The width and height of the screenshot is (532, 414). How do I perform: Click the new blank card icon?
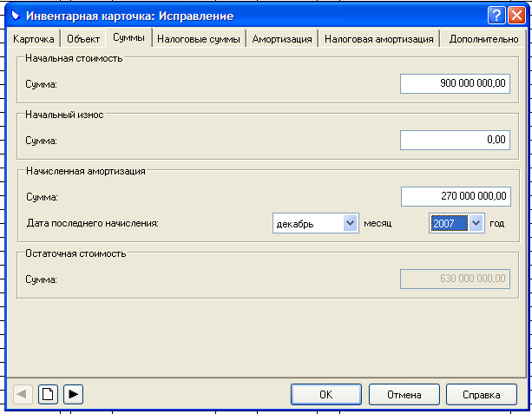tap(49, 394)
